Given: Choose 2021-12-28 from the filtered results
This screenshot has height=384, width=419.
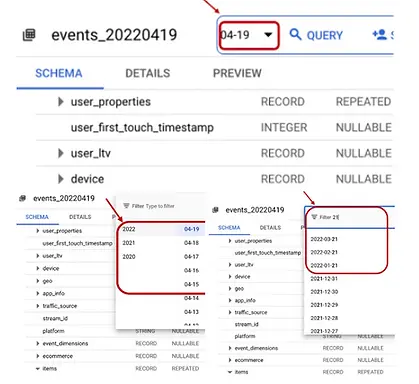Looking at the screenshot, I should click(324, 318).
